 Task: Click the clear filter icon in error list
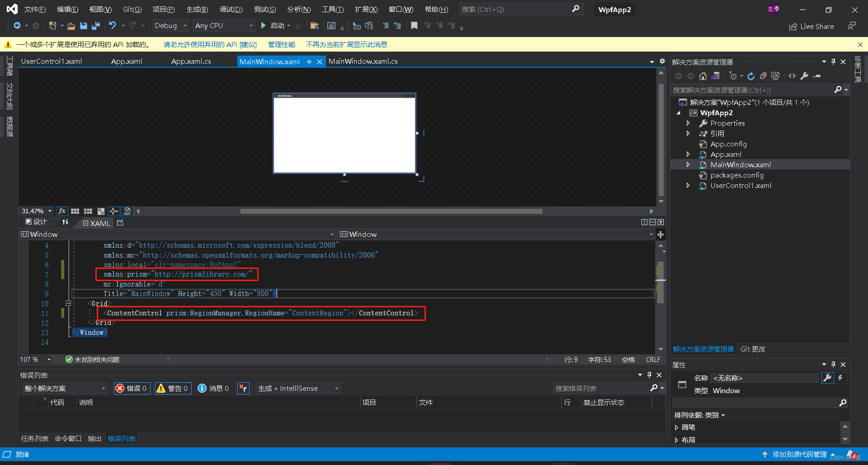click(x=243, y=388)
